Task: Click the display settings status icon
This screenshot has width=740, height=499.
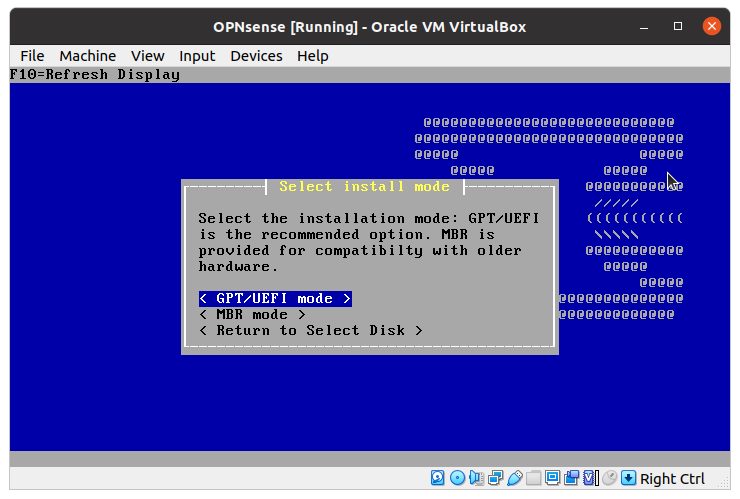Action: coord(552,478)
